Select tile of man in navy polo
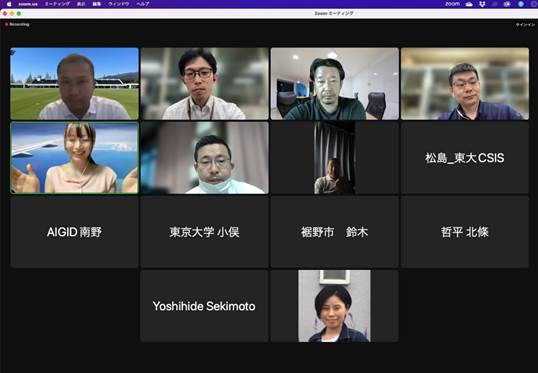Image resolution: width=538 pixels, height=373 pixels. click(465, 83)
